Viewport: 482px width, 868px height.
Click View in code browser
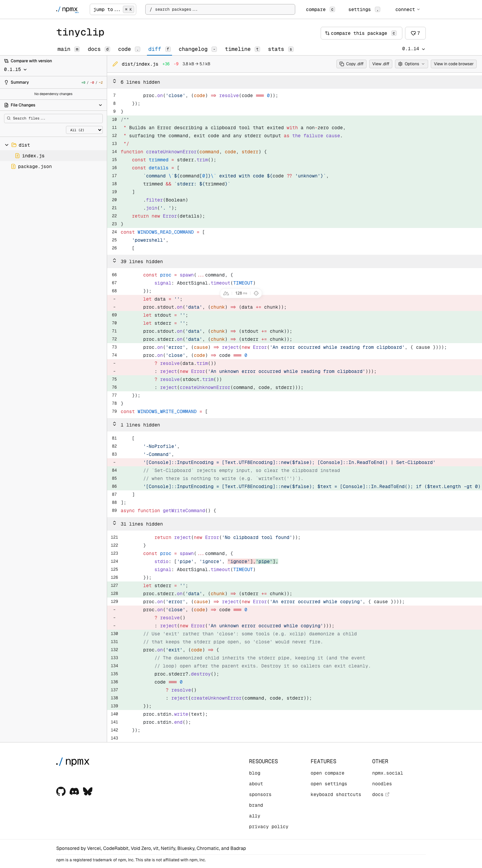pyautogui.click(x=453, y=64)
